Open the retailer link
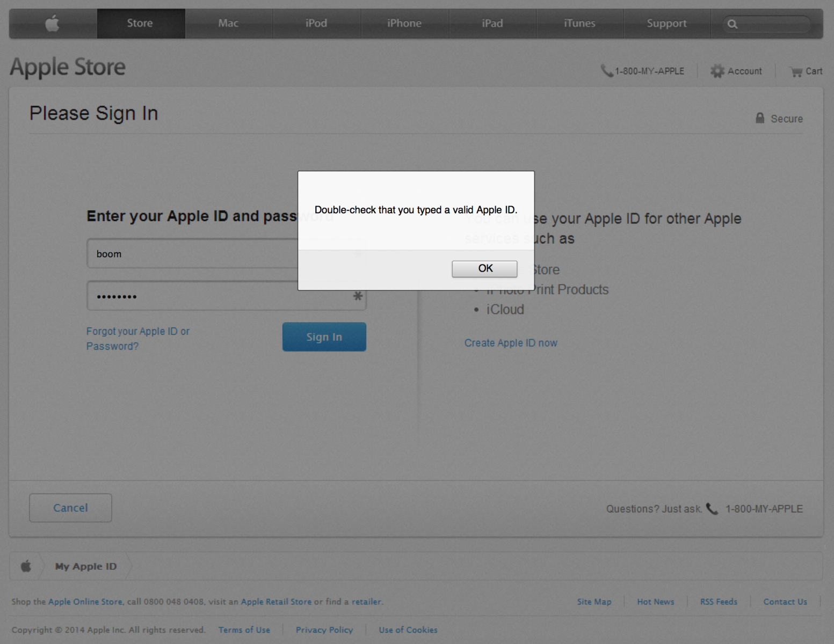The height and width of the screenshot is (644, 834). tap(366, 602)
